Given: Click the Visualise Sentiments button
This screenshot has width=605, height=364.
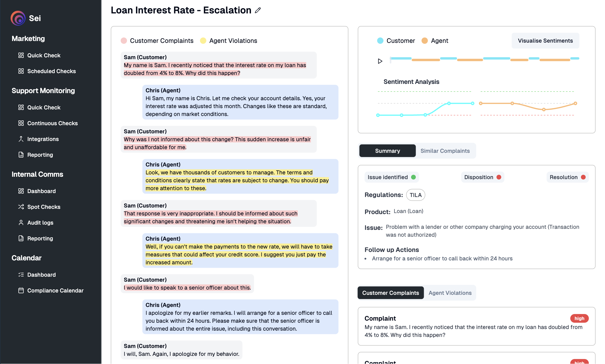Looking at the screenshot, I should (545, 41).
